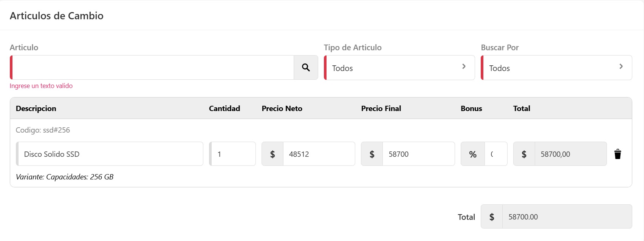Expand the Tipo de Articulo chevron arrow
Screen dimensions: 644x241
click(x=464, y=66)
